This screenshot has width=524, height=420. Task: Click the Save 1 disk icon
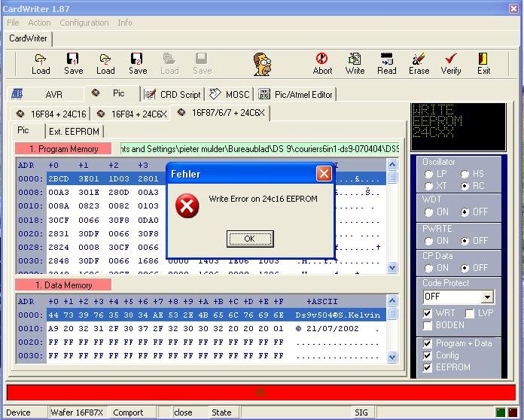click(72, 59)
